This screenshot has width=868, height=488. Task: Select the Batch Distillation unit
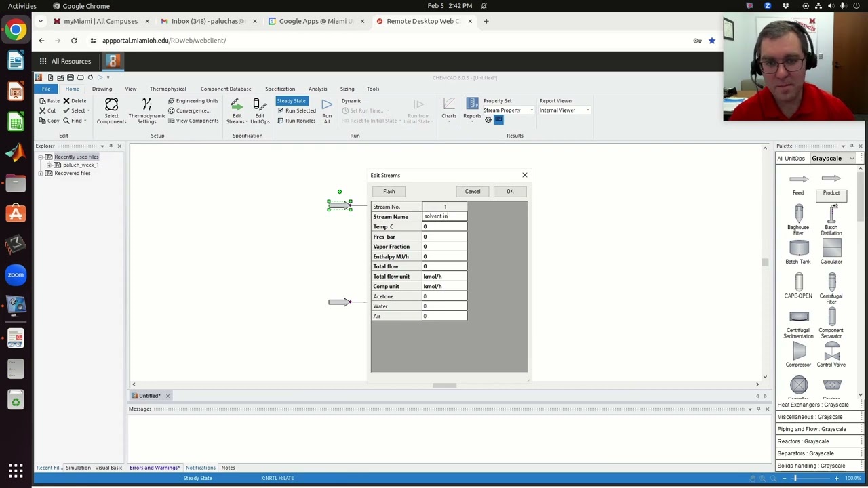[x=831, y=220]
